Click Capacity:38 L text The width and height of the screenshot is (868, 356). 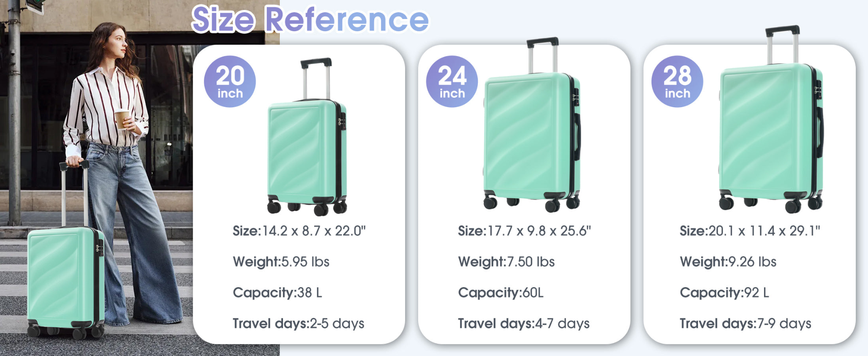(278, 293)
